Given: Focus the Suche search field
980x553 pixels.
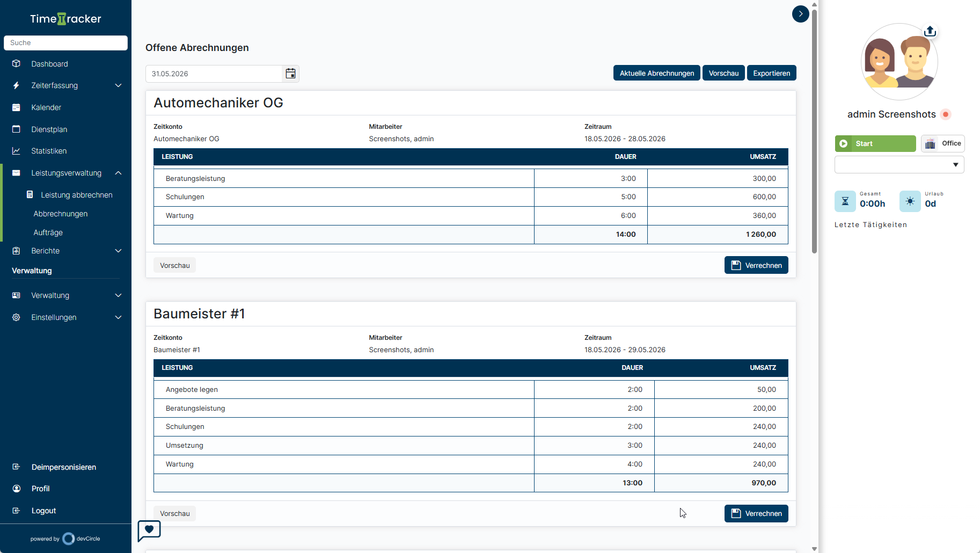Looking at the screenshot, I should click(x=65, y=43).
